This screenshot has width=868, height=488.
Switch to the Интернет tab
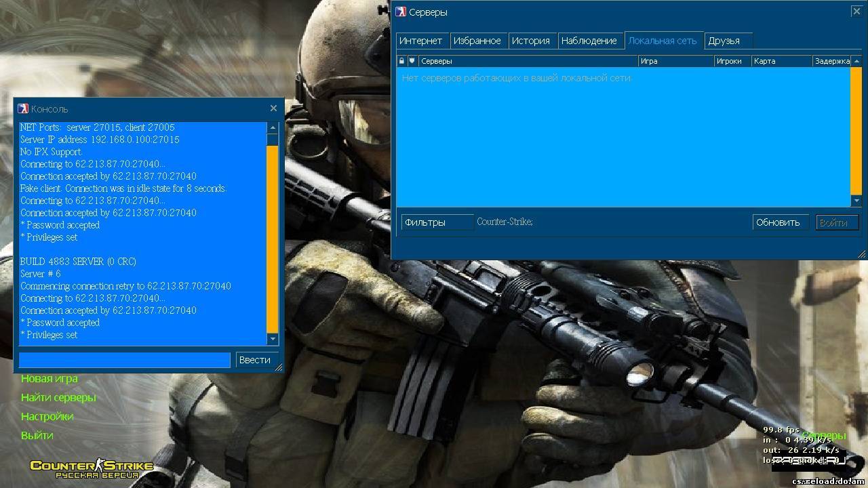point(422,40)
